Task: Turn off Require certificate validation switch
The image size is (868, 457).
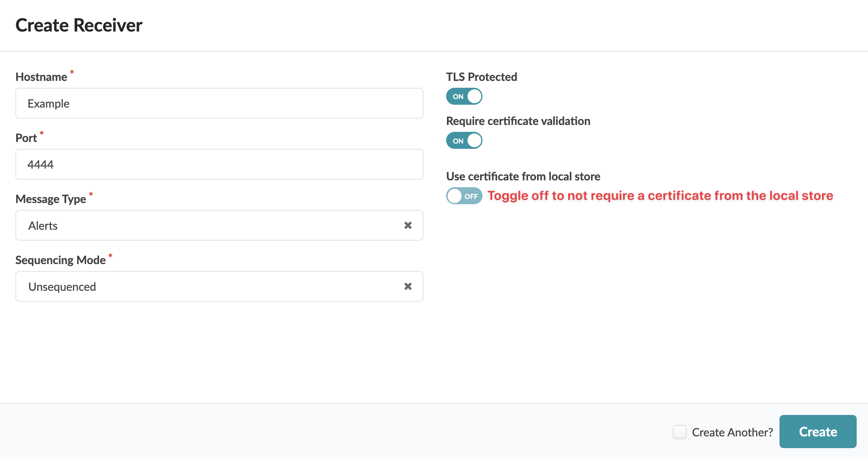Action: tap(464, 141)
